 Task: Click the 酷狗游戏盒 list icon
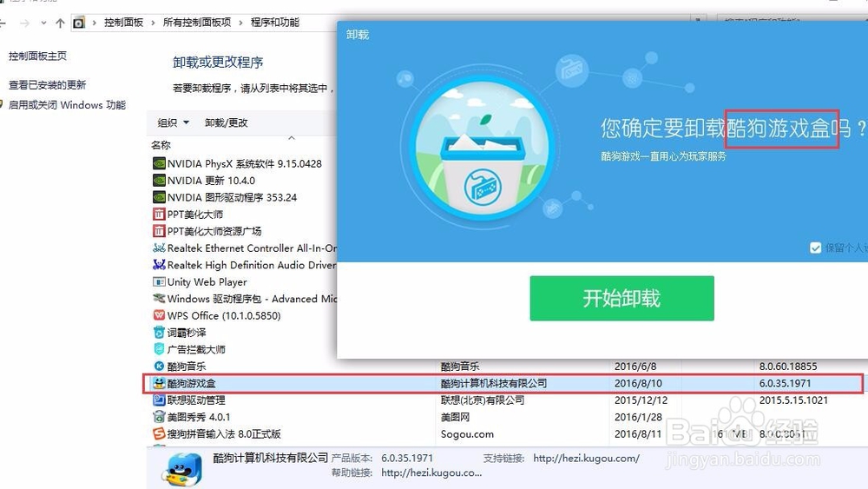(x=159, y=383)
